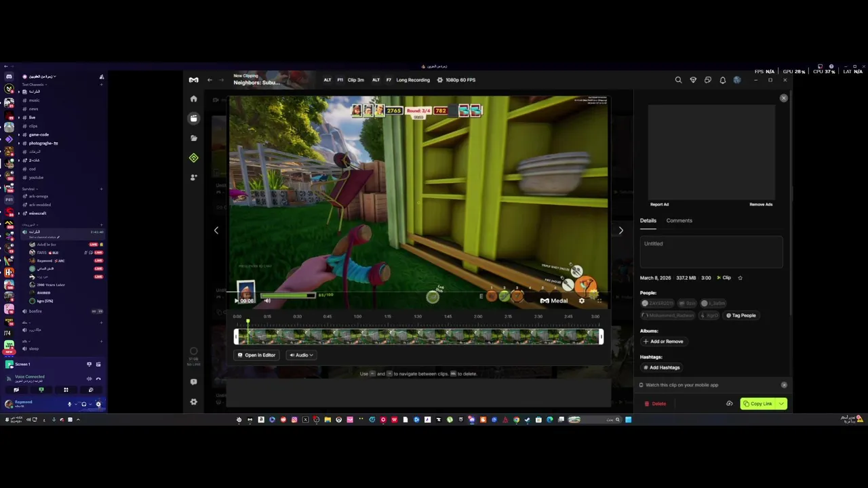Image resolution: width=868 pixels, height=488 pixels.
Task: Switch to the Comments tab
Action: (679, 220)
